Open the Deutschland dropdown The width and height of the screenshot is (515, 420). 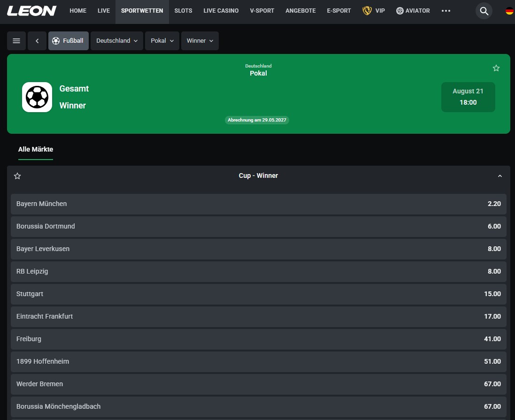(x=116, y=41)
